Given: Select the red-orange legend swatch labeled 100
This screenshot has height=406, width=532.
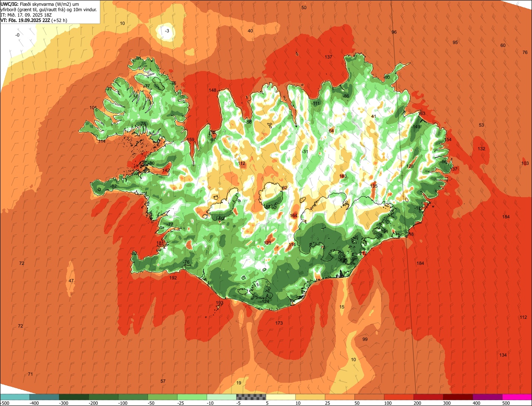Looking at the screenshot, I should pos(399,397).
